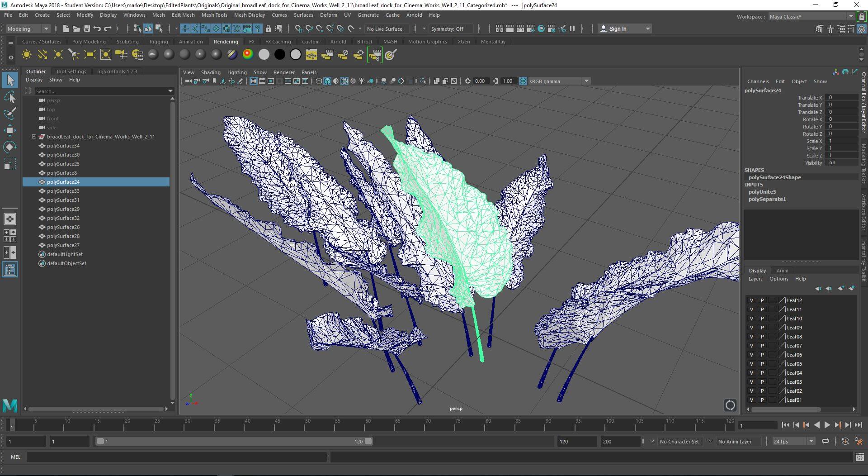
Task: Toggle visibility of the Leaf12 layer
Action: (751, 300)
